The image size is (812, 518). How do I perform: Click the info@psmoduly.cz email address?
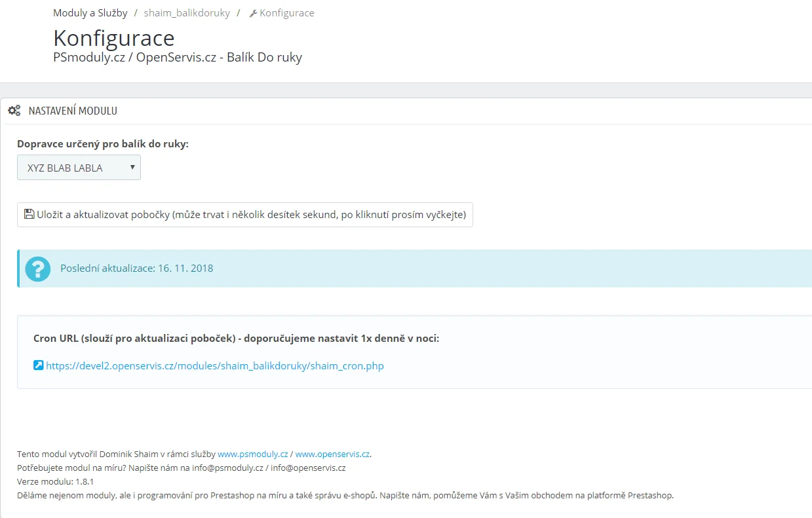coord(227,468)
